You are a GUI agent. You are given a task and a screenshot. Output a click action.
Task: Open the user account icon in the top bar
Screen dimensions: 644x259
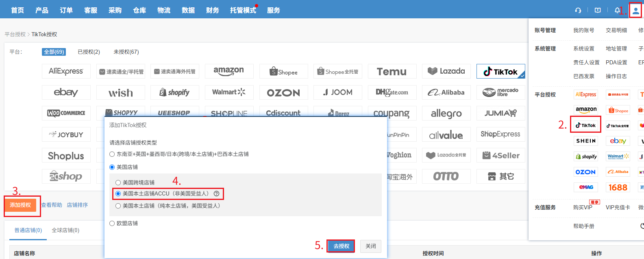coord(635,11)
